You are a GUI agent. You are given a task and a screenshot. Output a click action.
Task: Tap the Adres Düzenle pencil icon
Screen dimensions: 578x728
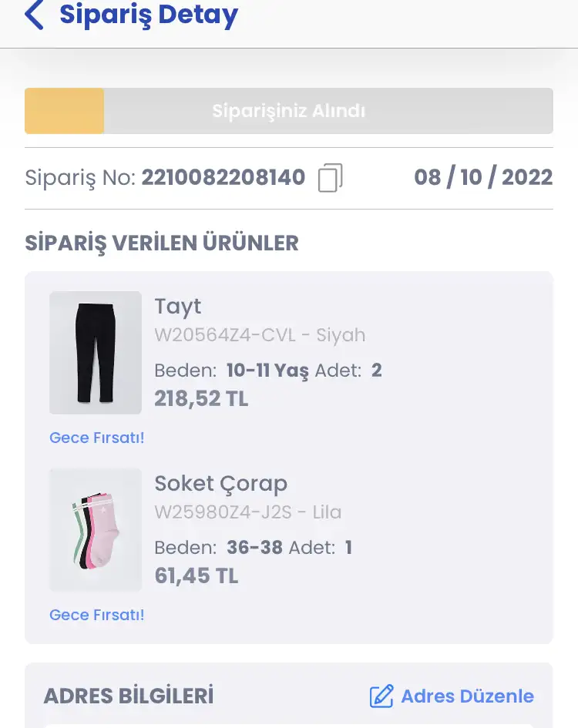(x=381, y=696)
